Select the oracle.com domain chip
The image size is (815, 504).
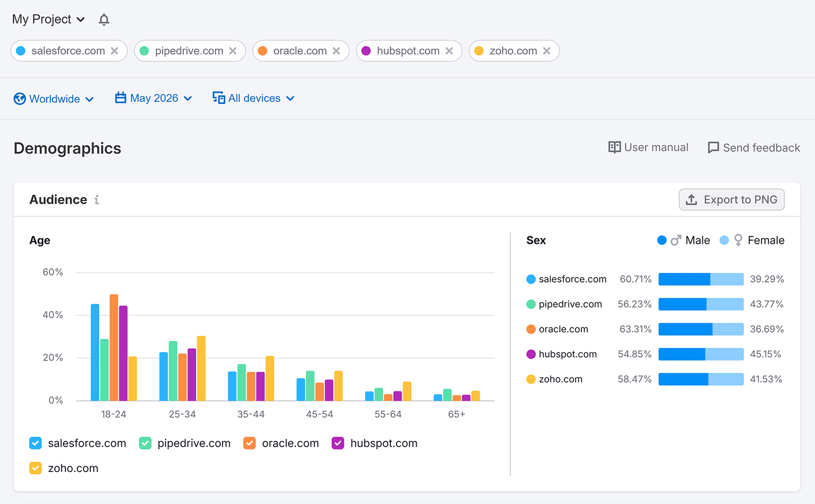pos(300,51)
